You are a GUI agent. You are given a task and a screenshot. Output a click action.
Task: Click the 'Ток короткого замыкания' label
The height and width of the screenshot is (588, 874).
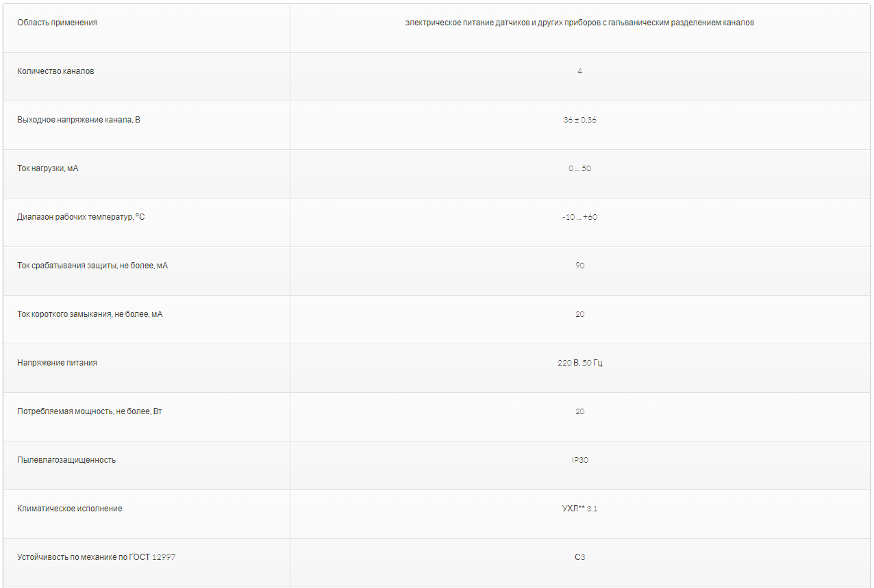[x=90, y=314]
